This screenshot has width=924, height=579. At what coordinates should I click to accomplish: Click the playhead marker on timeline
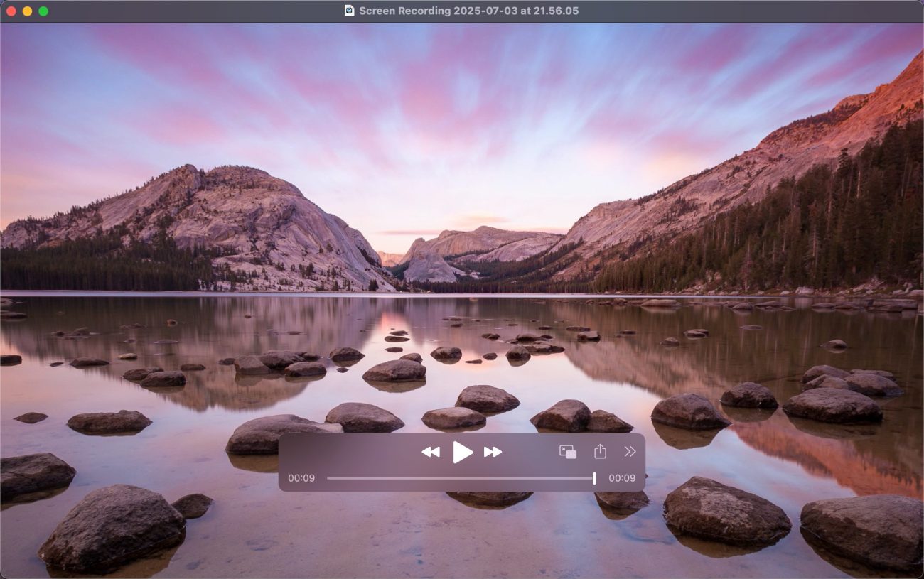pyautogui.click(x=594, y=478)
